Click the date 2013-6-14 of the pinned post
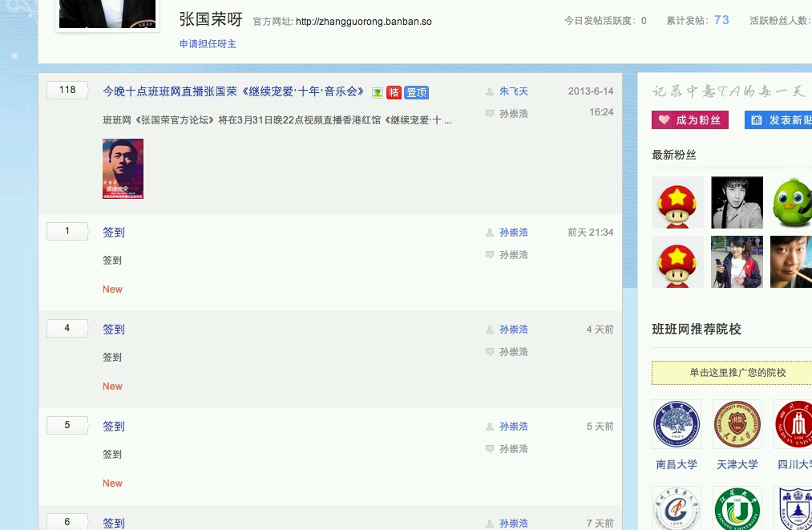Image resolution: width=812 pixels, height=530 pixels. click(590, 91)
